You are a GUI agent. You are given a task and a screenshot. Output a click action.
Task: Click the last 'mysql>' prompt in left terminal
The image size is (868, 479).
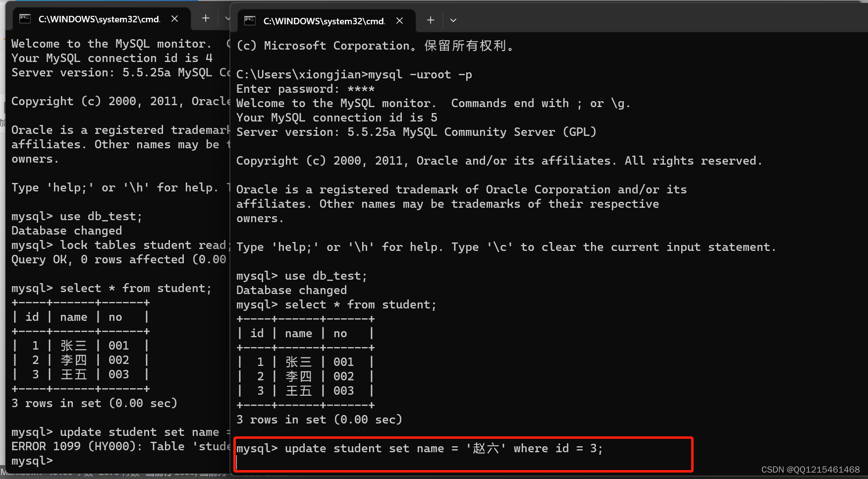(32, 461)
